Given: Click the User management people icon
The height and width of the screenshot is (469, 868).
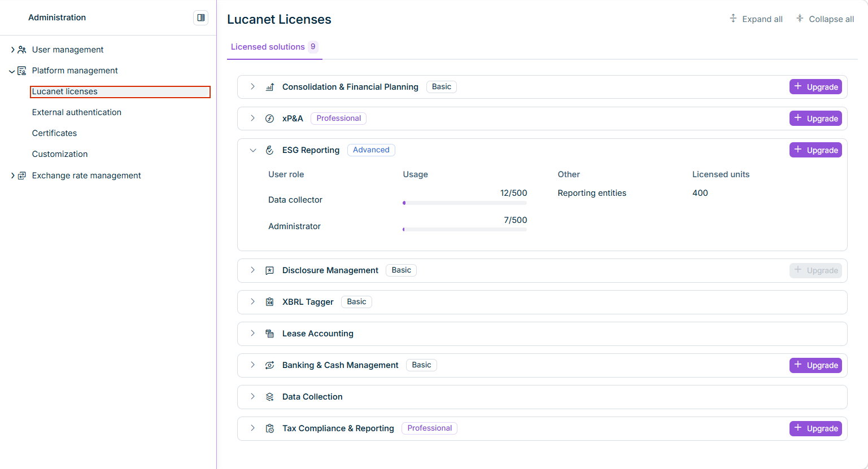Looking at the screenshot, I should tap(22, 50).
